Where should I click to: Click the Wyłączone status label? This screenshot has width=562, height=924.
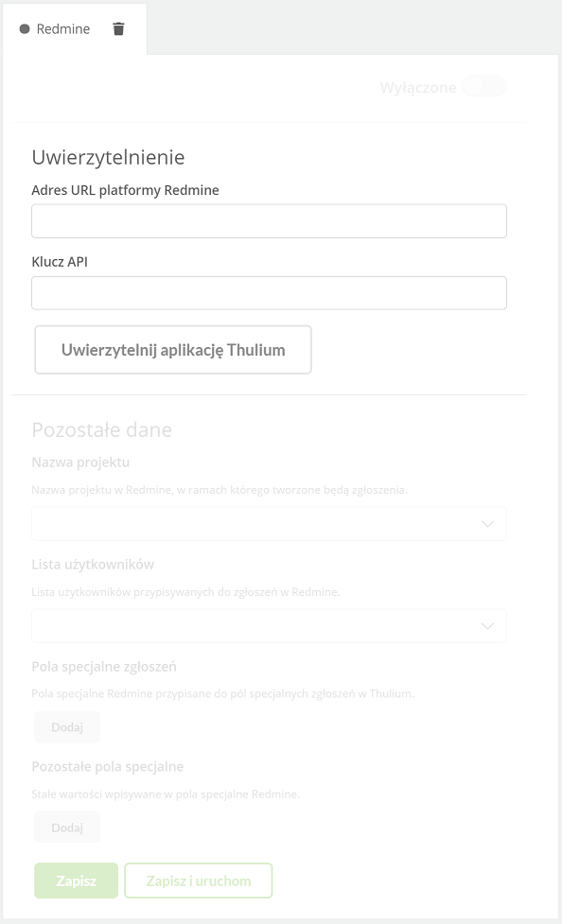[x=417, y=87]
